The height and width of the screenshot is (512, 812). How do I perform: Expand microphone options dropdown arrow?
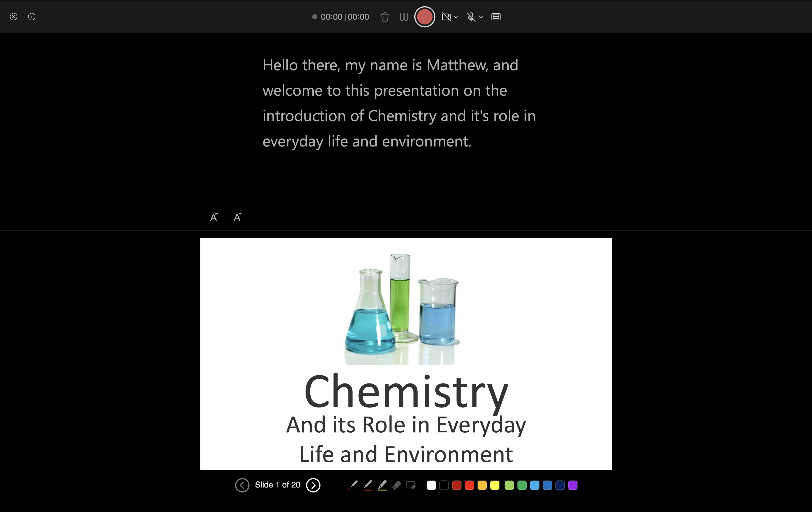pyautogui.click(x=481, y=17)
